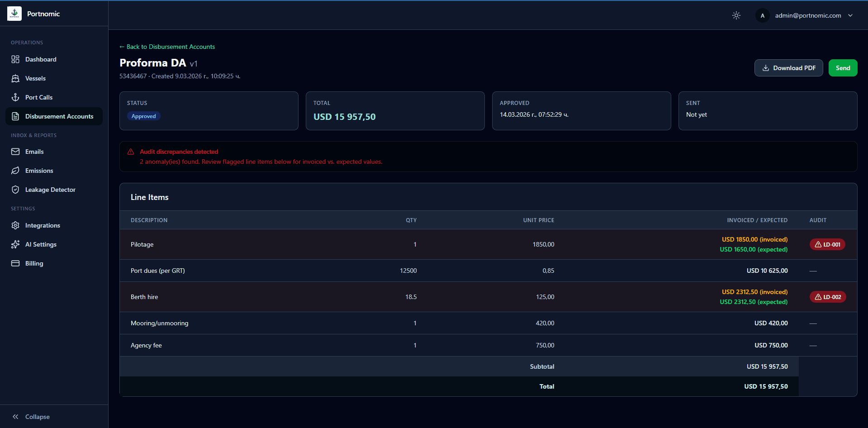
Task: Expand the Approved status badge
Action: click(143, 116)
